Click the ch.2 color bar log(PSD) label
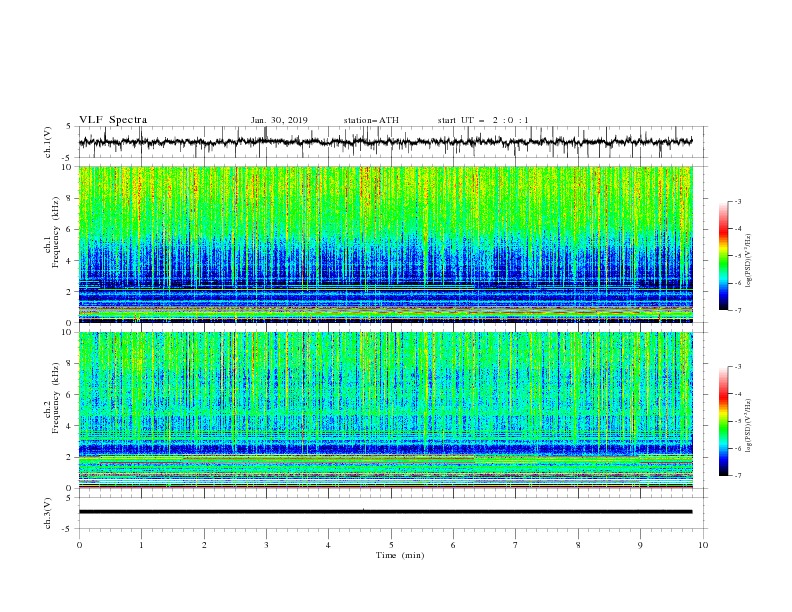This screenshot has height=612, width=792. [749, 426]
